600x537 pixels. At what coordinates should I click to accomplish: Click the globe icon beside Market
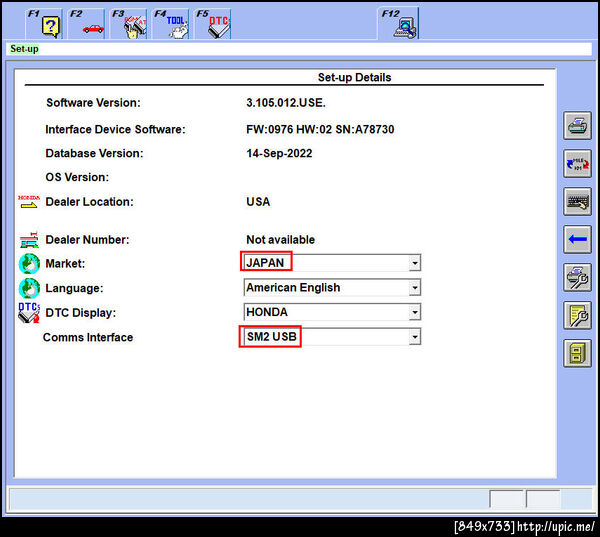29,264
